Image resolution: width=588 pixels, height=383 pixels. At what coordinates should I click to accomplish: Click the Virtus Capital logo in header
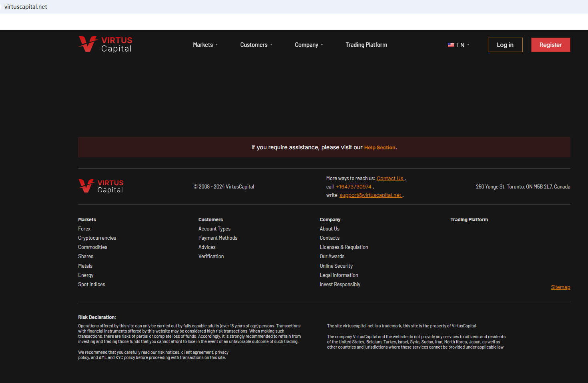105,44
